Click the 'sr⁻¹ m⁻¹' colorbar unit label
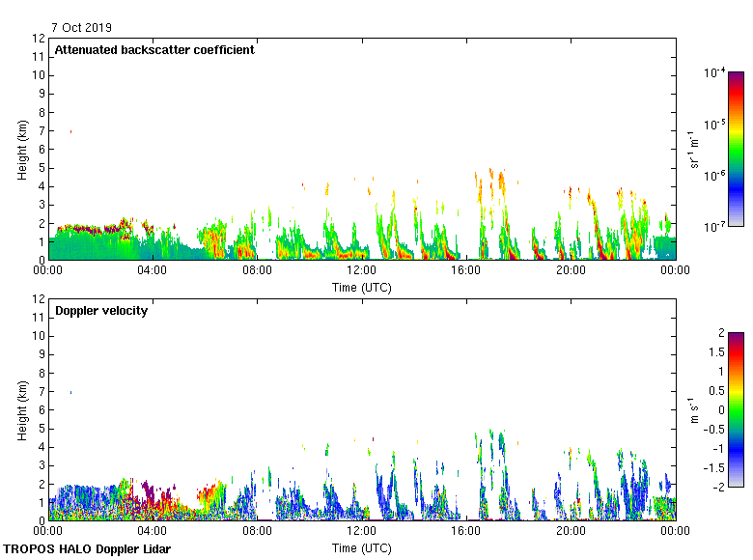Viewport: 753px width, 560px height. (695, 149)
